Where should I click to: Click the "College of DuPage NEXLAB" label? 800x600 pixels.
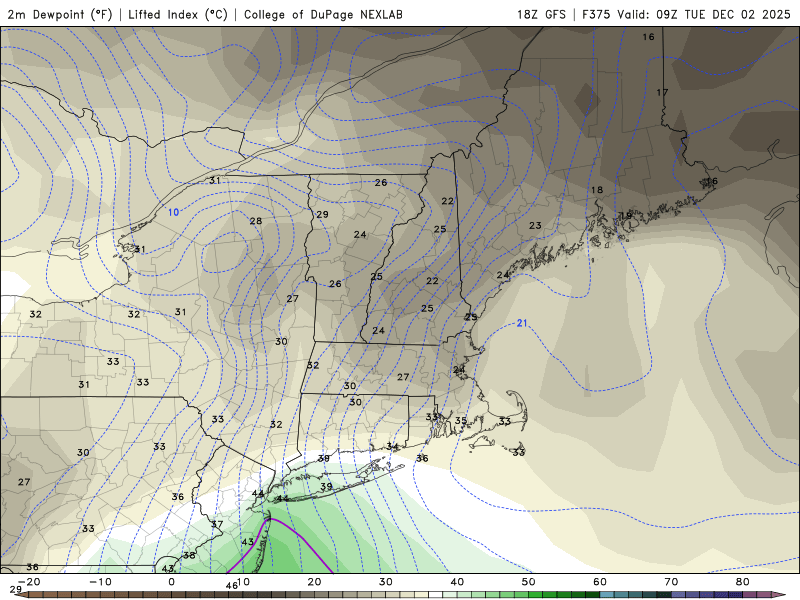point(323,14)
